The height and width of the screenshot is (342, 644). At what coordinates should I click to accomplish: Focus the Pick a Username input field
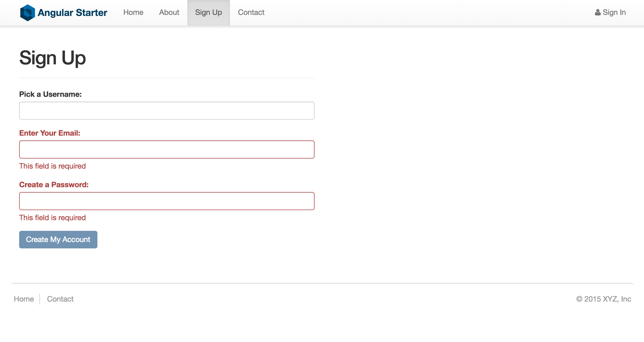167,111
